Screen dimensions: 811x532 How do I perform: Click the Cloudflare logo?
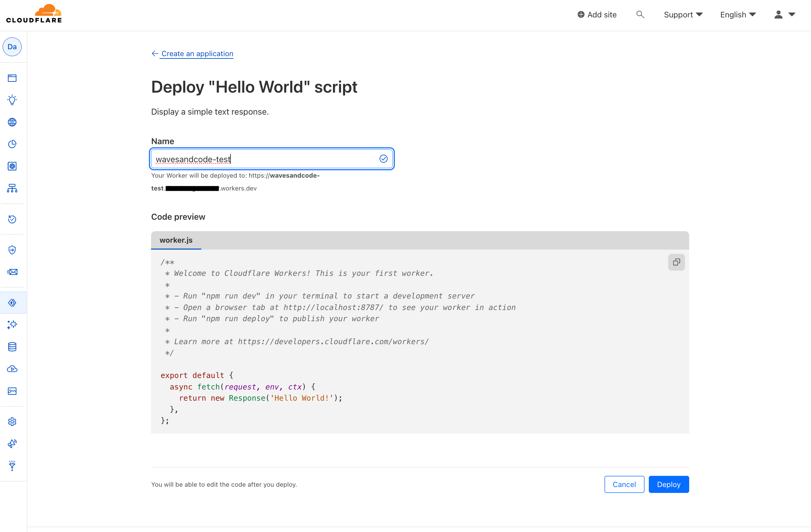tap(34, 14)
